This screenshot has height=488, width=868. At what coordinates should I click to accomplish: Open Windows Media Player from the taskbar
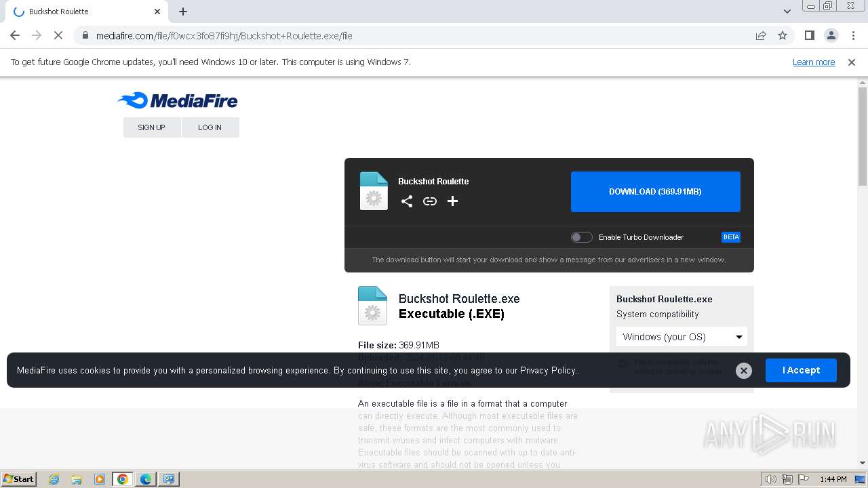[x=100, y=479]
